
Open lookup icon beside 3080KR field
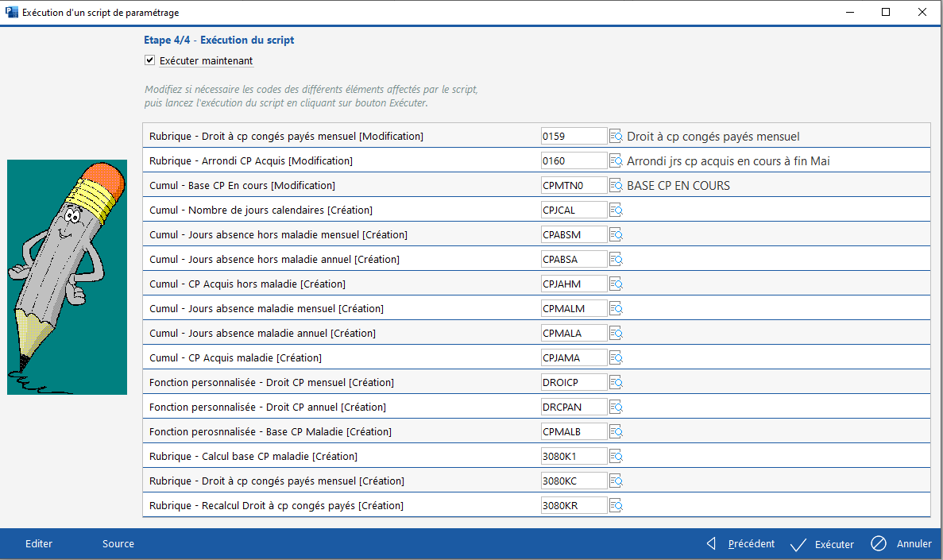(616, 506)
